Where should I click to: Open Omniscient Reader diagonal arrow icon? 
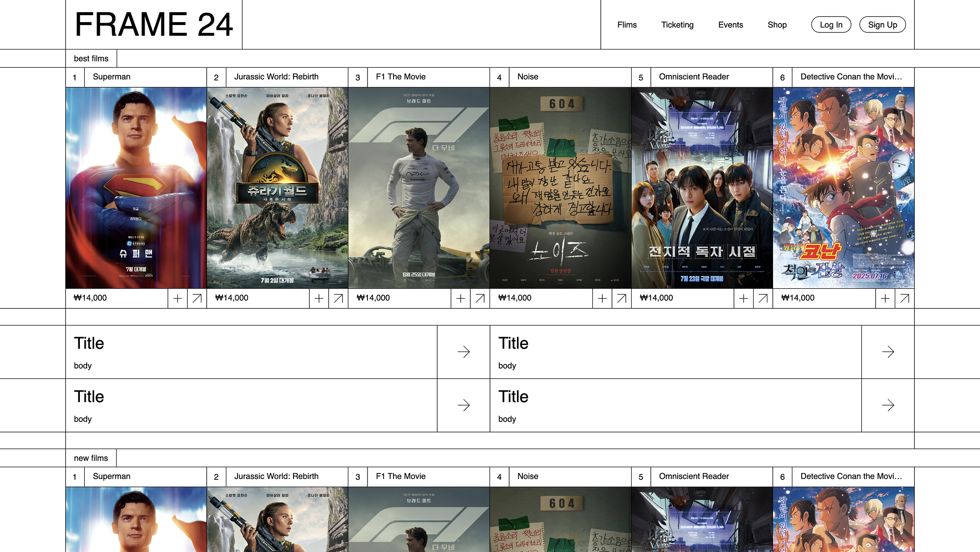tap(763, 298)
